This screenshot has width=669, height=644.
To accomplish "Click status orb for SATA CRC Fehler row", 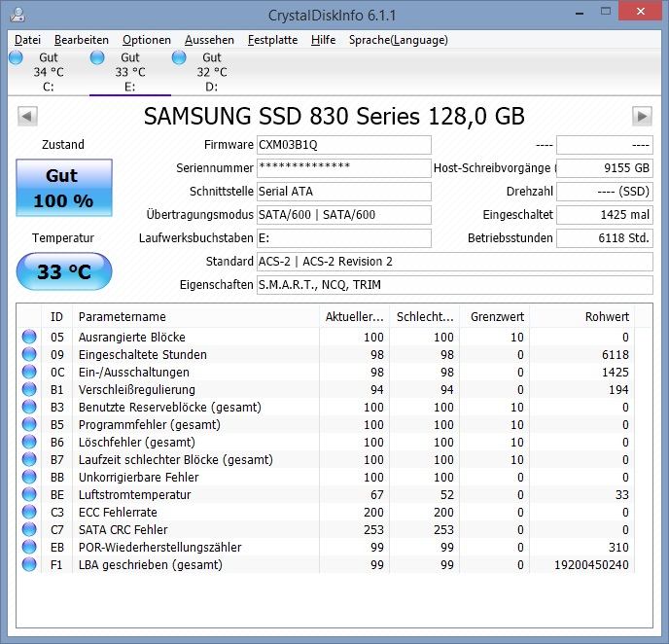I will click(x=29, y=529).
